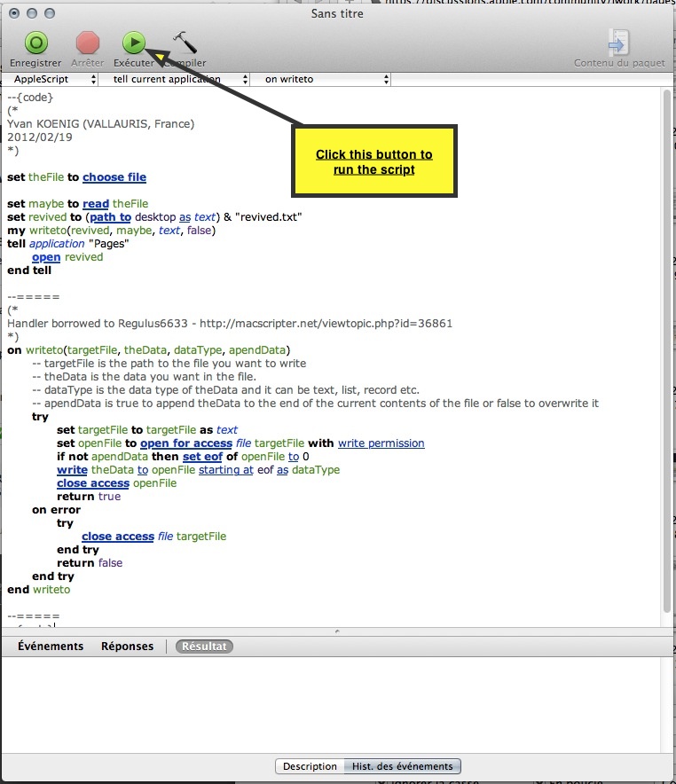Click the pane splitter handle above Résultat
Image resolution: width=676 pixels, height=784 pixels.
(337, 631)
